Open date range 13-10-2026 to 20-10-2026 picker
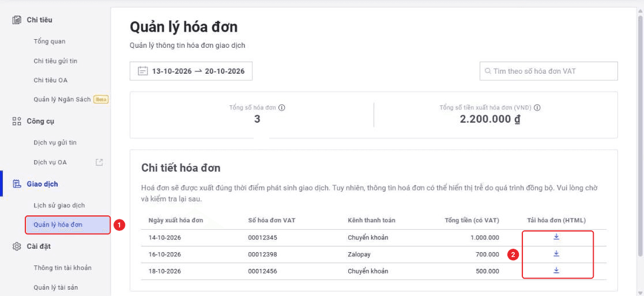The width and height of the screenshot is (644, 296). point(191,71)
